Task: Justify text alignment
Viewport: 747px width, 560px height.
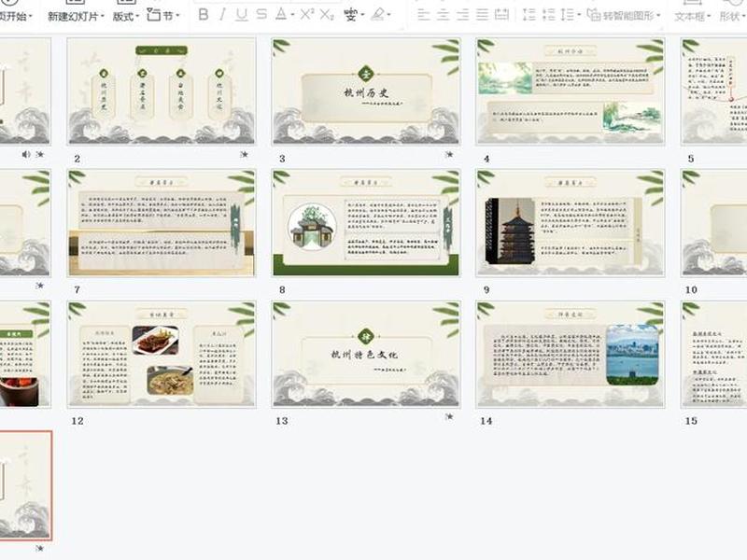Action: pos(482,15)
